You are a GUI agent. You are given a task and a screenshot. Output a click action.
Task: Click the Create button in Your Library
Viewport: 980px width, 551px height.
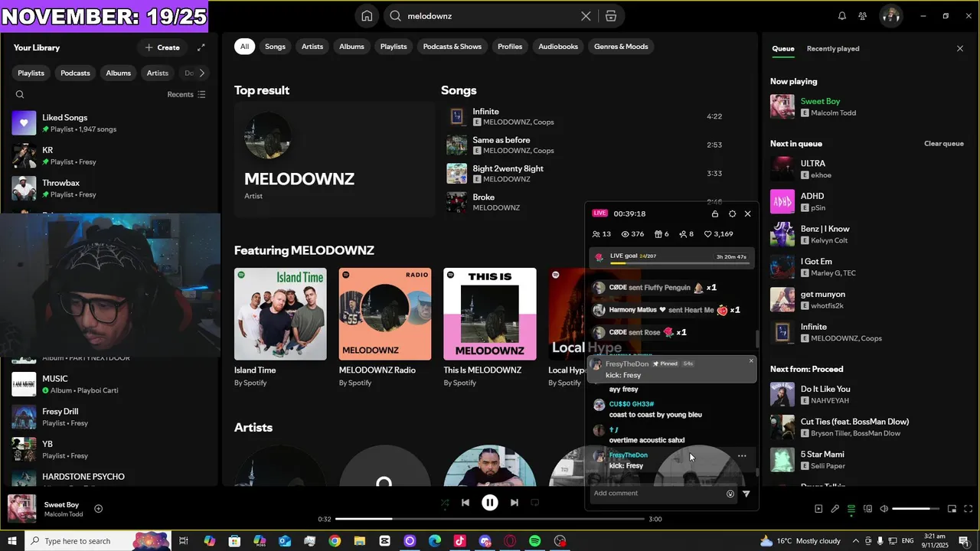(x=162, y=47)
